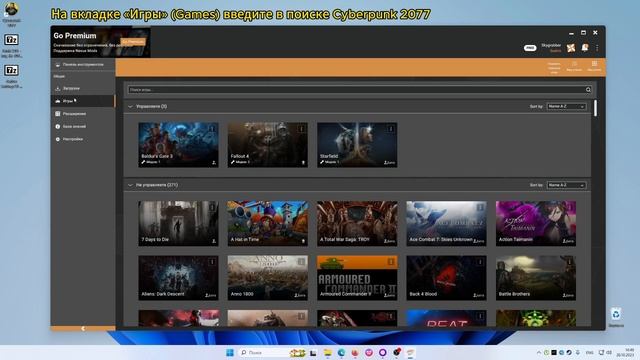The height and width of the screenshot is (360, 640).
Task: Open the user profile avatar icon
Action: tap(571, 48)
